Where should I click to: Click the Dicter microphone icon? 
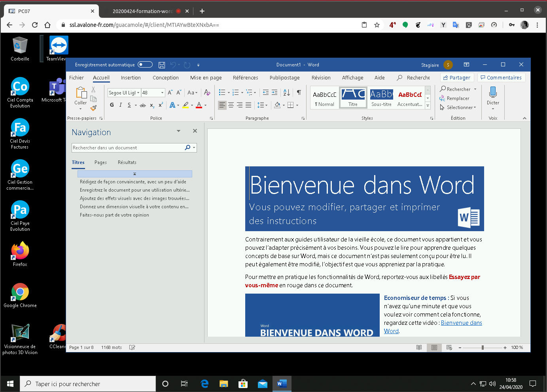coord(493,92)
